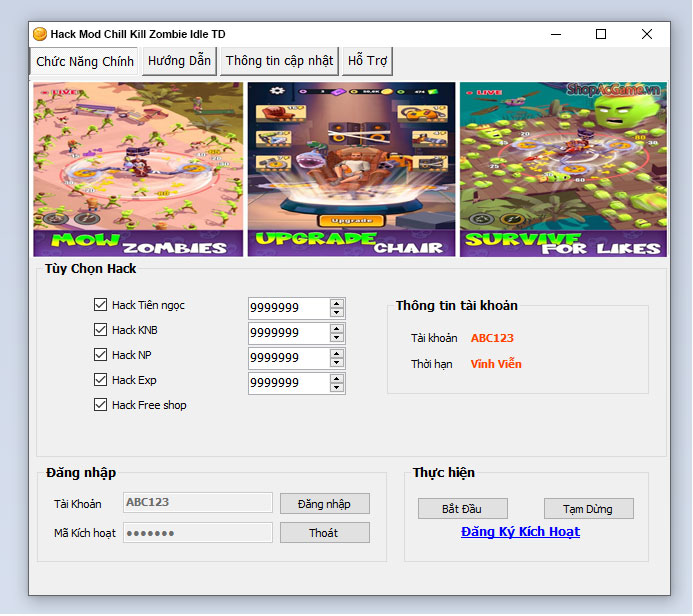Decrease the Hack NP value spinner

[x=337, y=363]
